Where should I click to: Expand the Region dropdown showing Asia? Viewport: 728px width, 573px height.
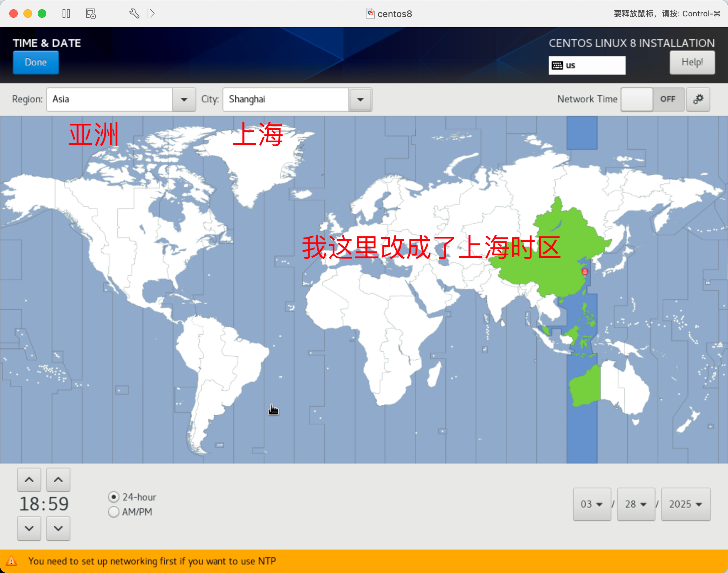pyautogui.click(x=184, y=99)
